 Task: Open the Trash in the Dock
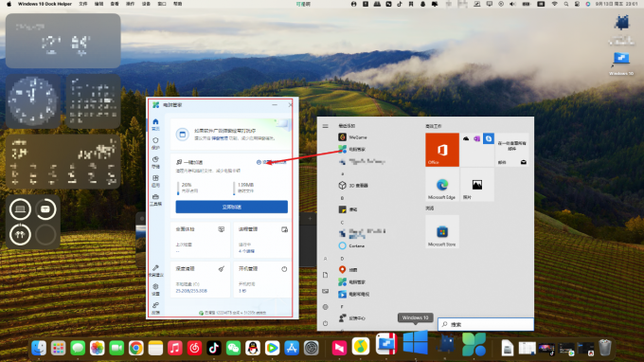click(x=605, y=348)
